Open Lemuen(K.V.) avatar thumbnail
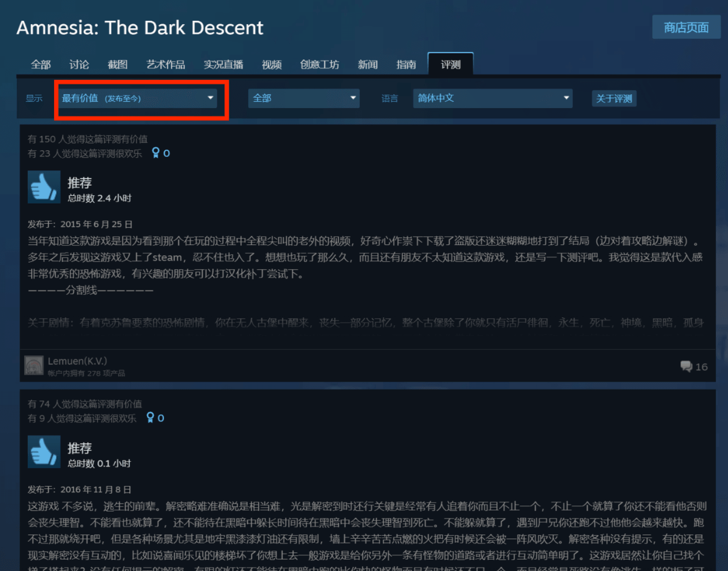 tap(34, 366)
